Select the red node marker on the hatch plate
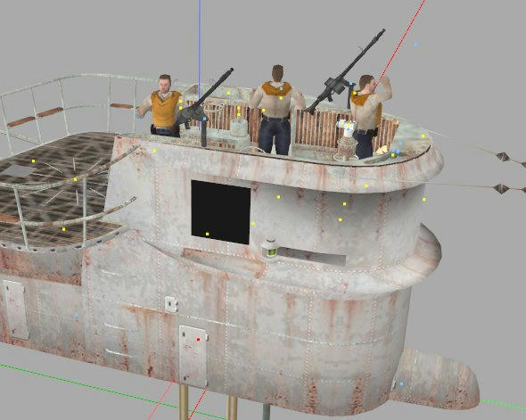This screenshot has width=526, height=420. 198,340
